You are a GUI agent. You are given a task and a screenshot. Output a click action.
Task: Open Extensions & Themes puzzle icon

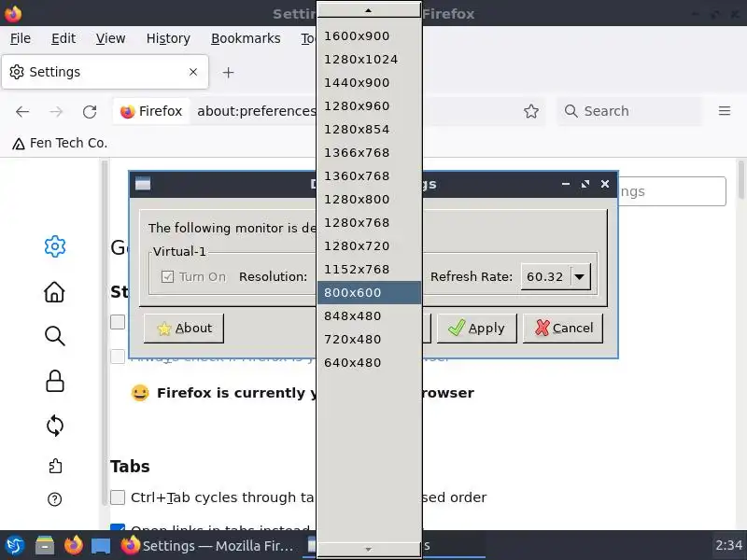click(x=55, y=466)
